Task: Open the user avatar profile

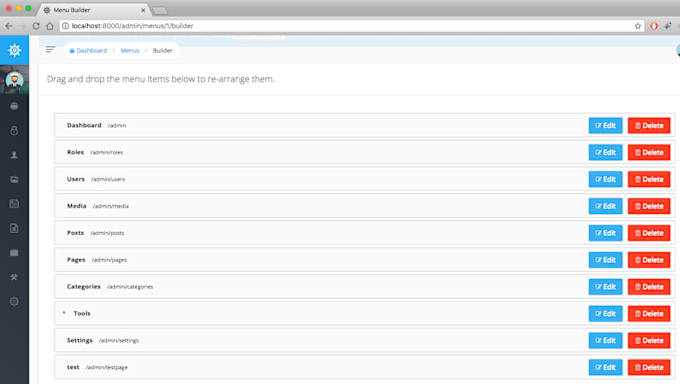Action: tap(14, 80)
